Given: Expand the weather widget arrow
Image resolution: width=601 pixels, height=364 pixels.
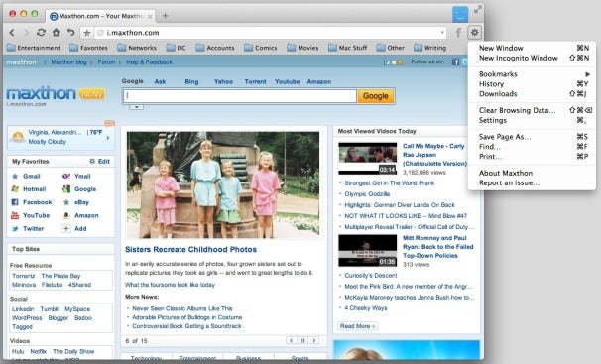Looking at the screenshot, I should point(108,138).
